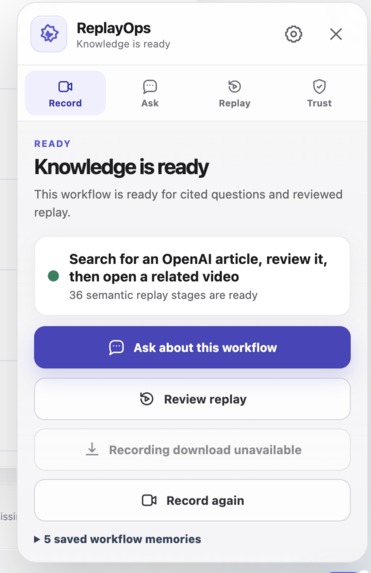This screenshot has width=371, height=573.
Task: Open ReplayOps settings gear
Action: 293,34
